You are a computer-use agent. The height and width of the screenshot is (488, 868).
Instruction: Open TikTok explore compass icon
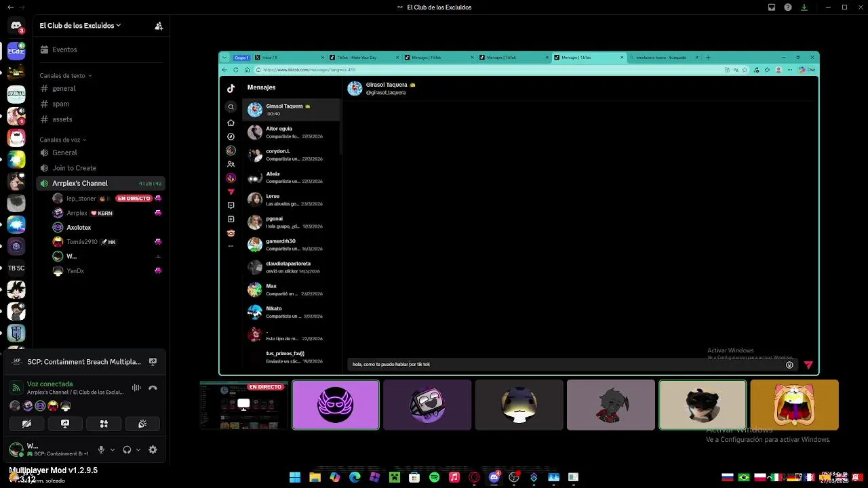tap(231, 137)
